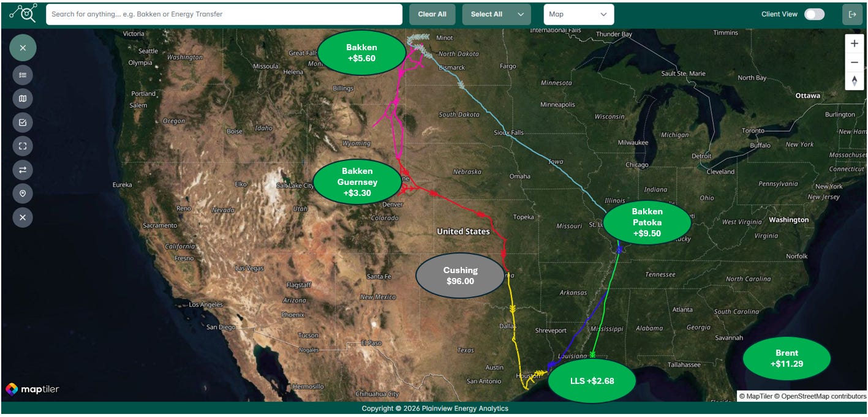Open the list view sidebar icon
This screenshot has width=868, height=417.
tap(23, 75)
